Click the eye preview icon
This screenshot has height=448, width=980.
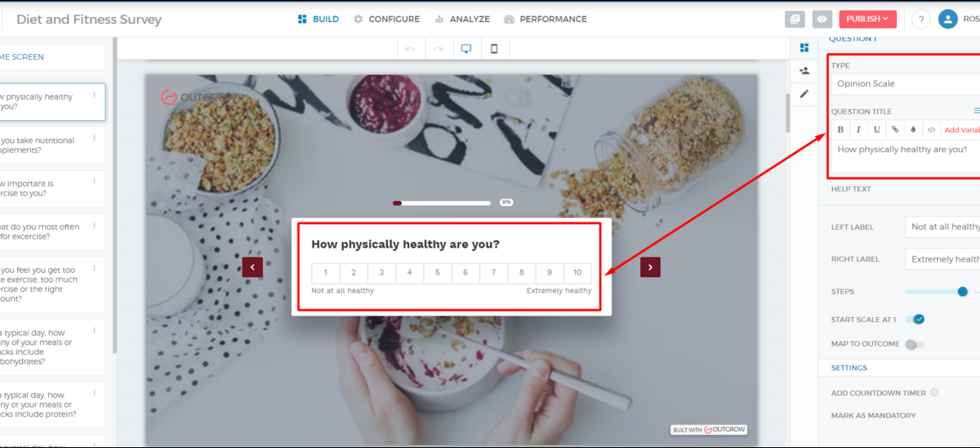(822, 19)
